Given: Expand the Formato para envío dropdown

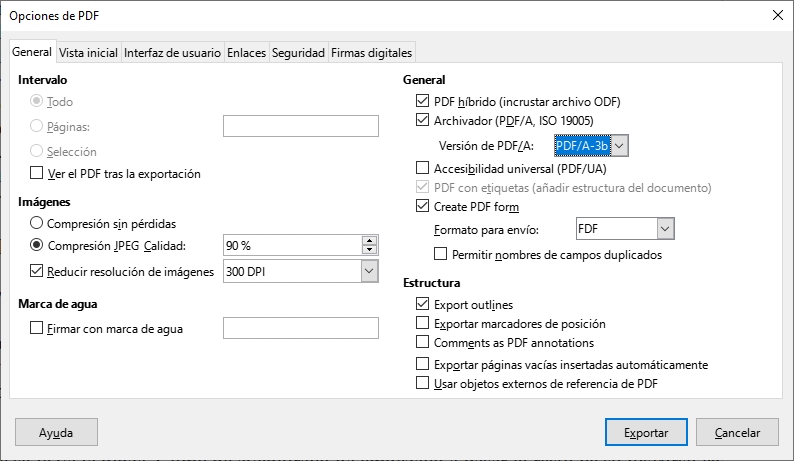Looking at the screenshot, I should pyautogui.click(x=666, y=229).
